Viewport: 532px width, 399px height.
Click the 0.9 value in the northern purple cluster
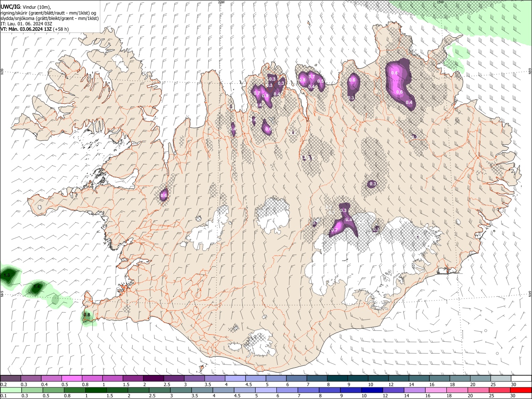[x=265, y=96]
